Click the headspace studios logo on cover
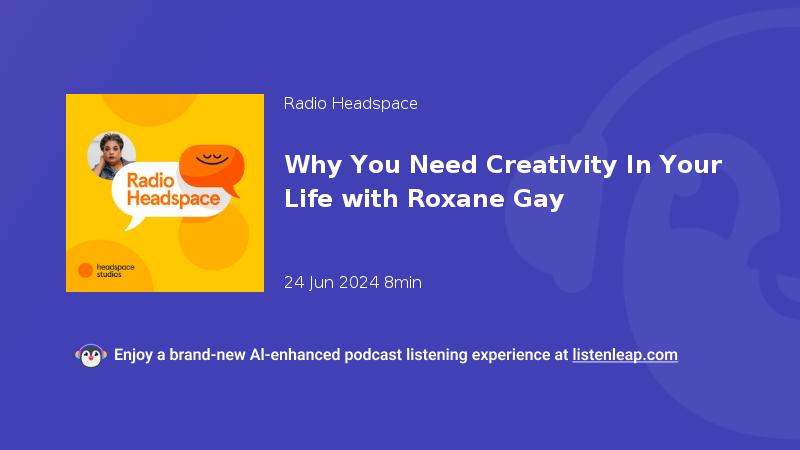Screen dimensions: 800x450 106,270
